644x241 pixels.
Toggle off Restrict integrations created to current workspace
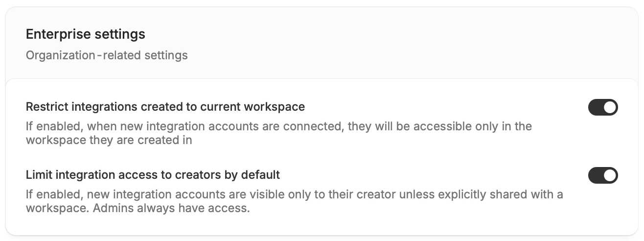(x=603, y=107)
